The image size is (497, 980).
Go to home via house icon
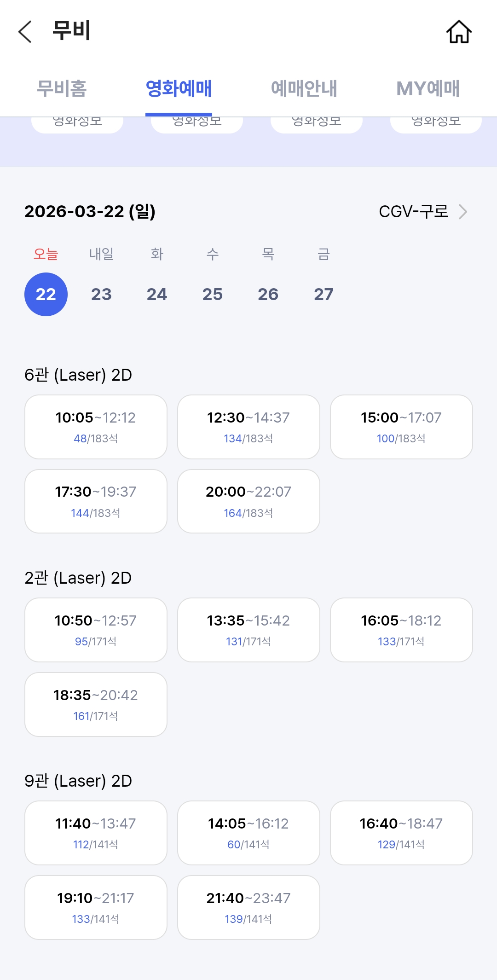pos(459,32)
